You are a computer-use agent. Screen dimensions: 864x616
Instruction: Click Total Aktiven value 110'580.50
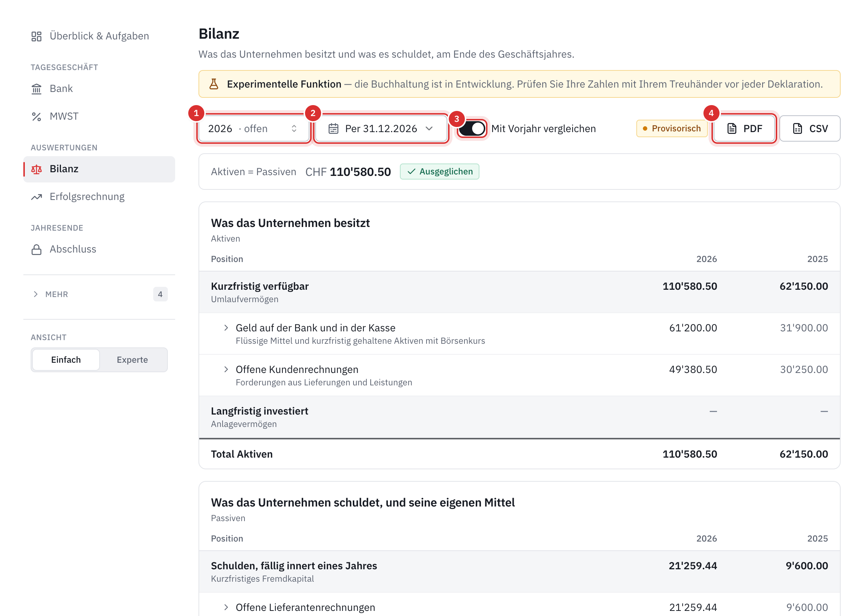(x=690, y=454)
